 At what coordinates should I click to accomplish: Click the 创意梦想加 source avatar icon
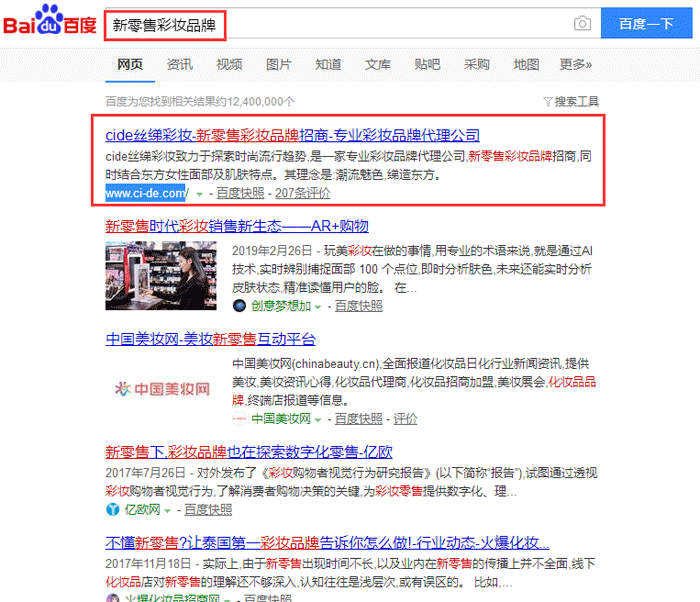click(x=239, y=306)
